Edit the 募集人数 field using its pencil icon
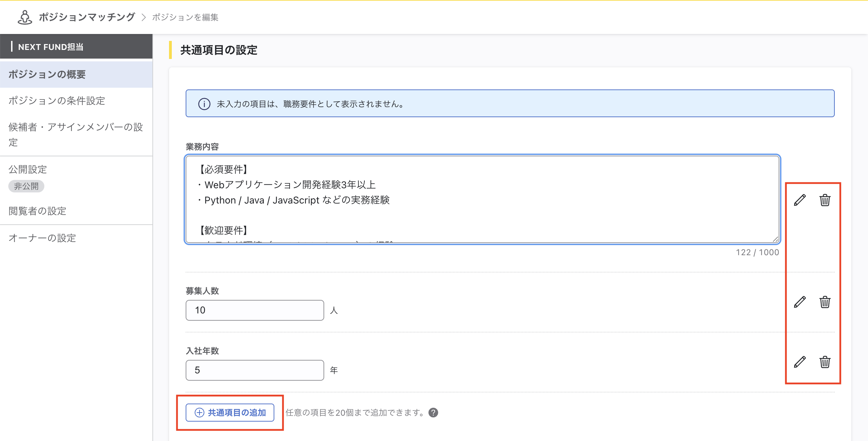The image size is (868, 441). click(x=800, y=302)
